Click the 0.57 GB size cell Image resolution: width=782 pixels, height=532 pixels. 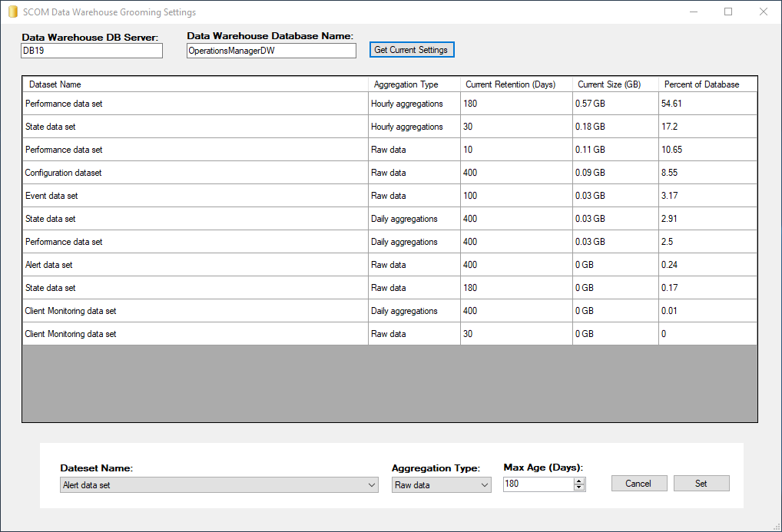pyautogui.click(x=615, y=104)
